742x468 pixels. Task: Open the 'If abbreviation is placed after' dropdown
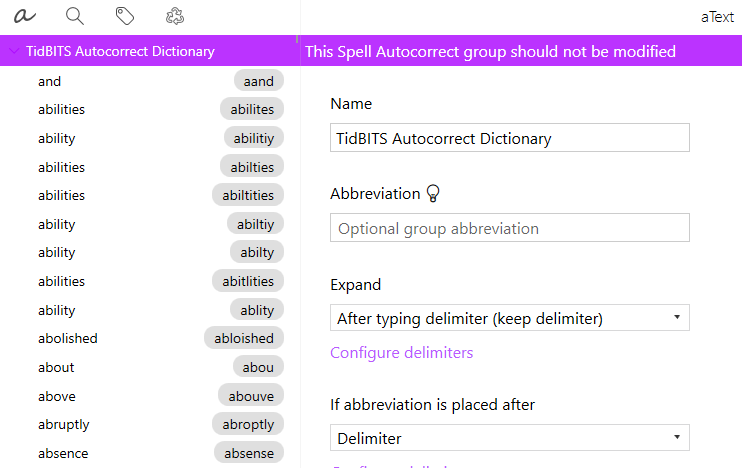510,438
